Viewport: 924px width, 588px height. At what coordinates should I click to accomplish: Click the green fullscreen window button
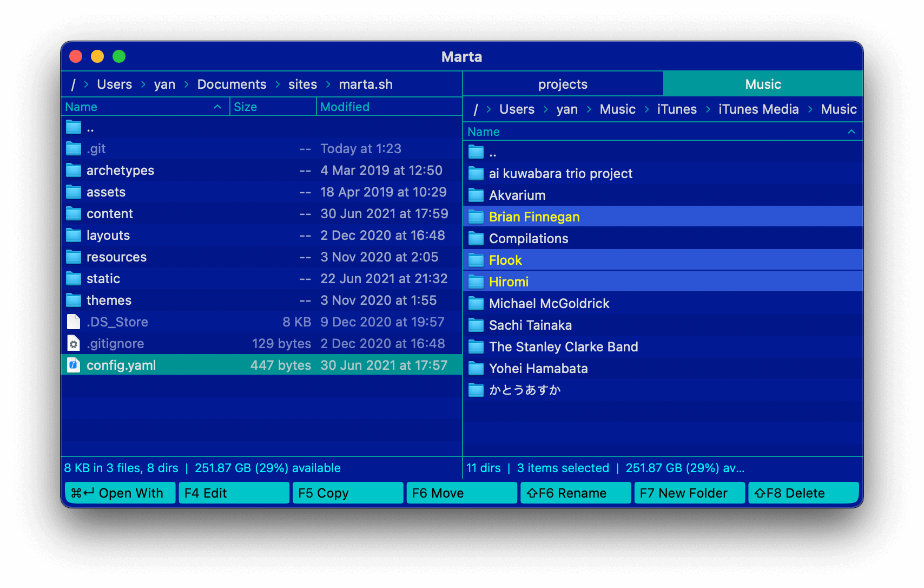click(119, 56)
